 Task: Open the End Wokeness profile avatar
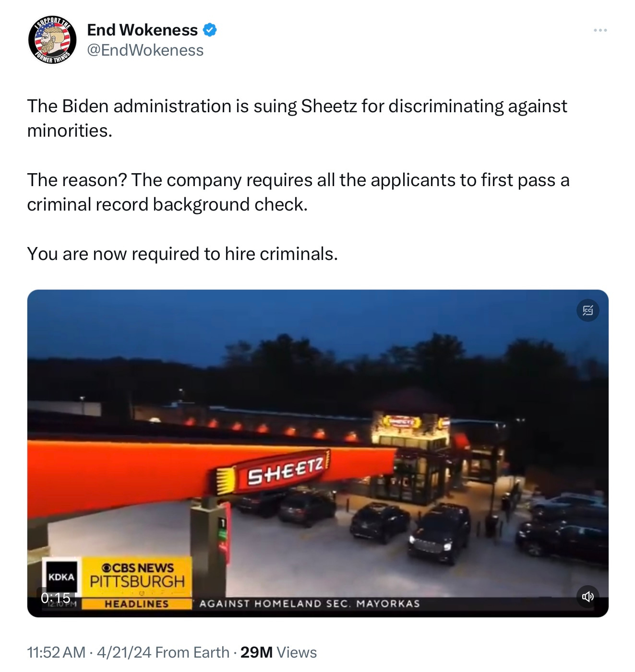[x=52, y=40]
